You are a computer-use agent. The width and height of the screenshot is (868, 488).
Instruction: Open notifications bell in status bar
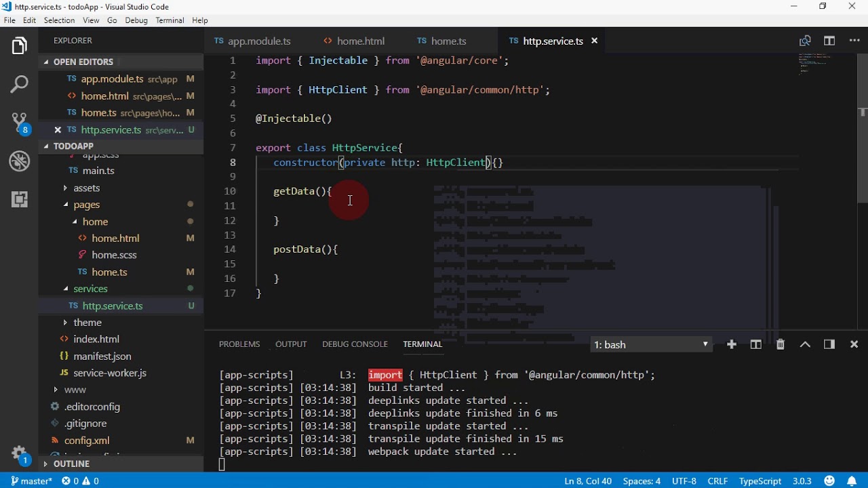[852, 481]
